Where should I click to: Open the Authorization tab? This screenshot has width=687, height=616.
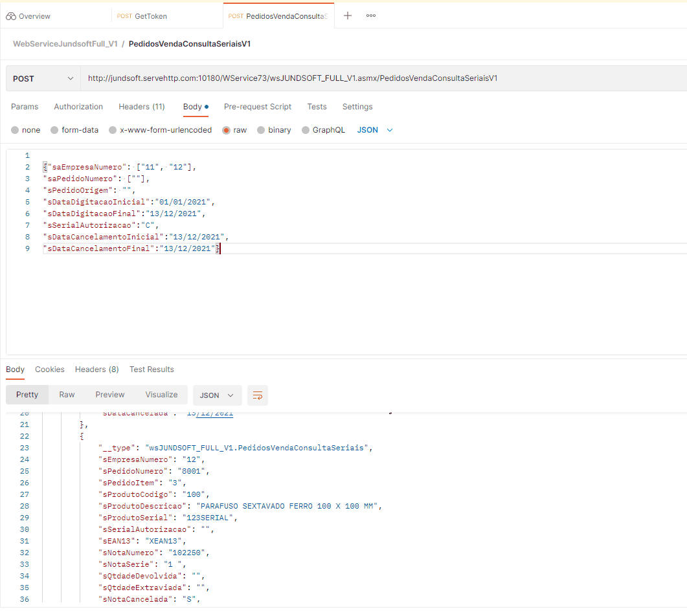[78, 107]
